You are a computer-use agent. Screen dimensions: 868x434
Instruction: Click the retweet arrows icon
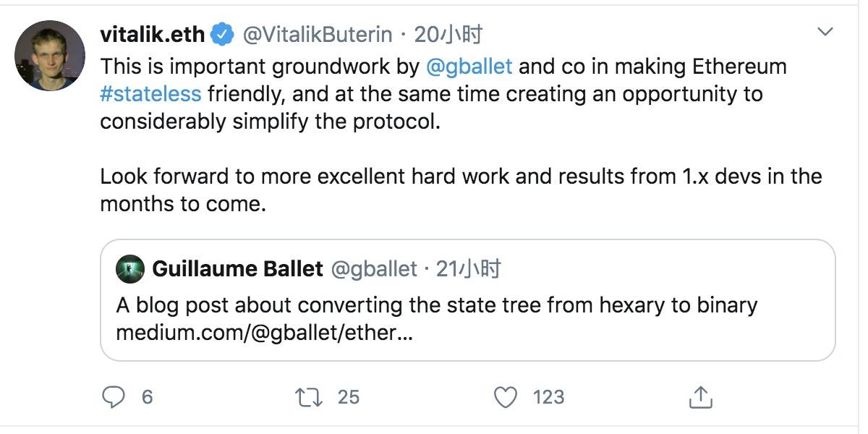pos(310,396)
